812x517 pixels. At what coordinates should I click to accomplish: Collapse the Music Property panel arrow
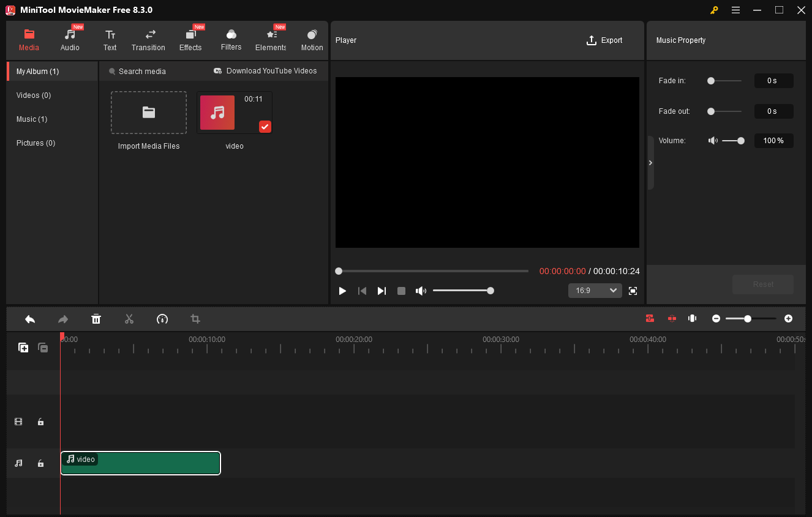pos(650,163)
